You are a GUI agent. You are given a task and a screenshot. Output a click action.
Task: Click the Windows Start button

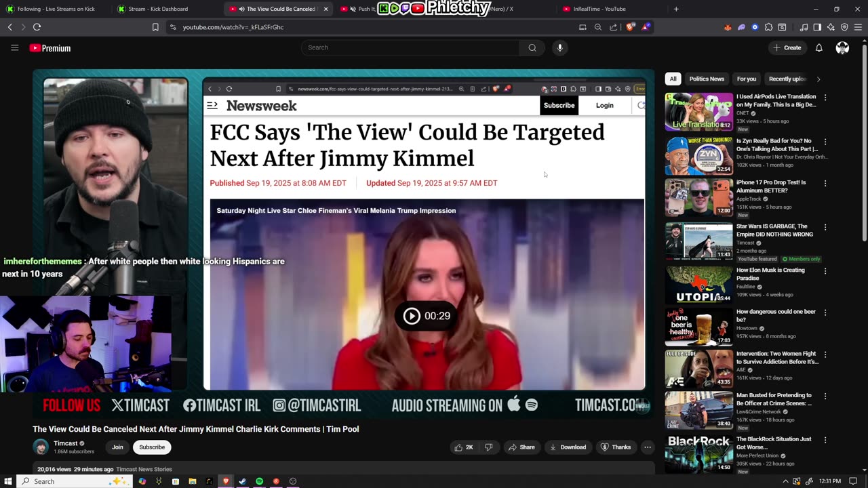(8, 481)
